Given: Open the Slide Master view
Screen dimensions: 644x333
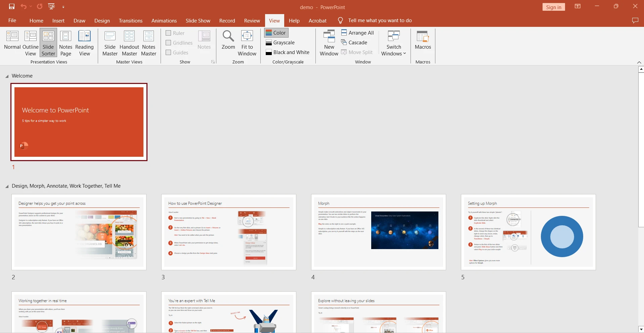Looking at the screenshot, I should [110, 43].
